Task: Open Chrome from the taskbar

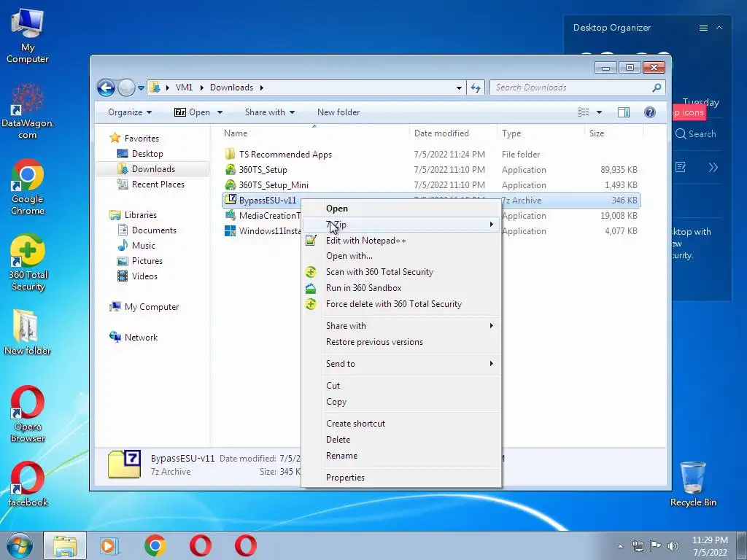Action: tap(155, 545)
